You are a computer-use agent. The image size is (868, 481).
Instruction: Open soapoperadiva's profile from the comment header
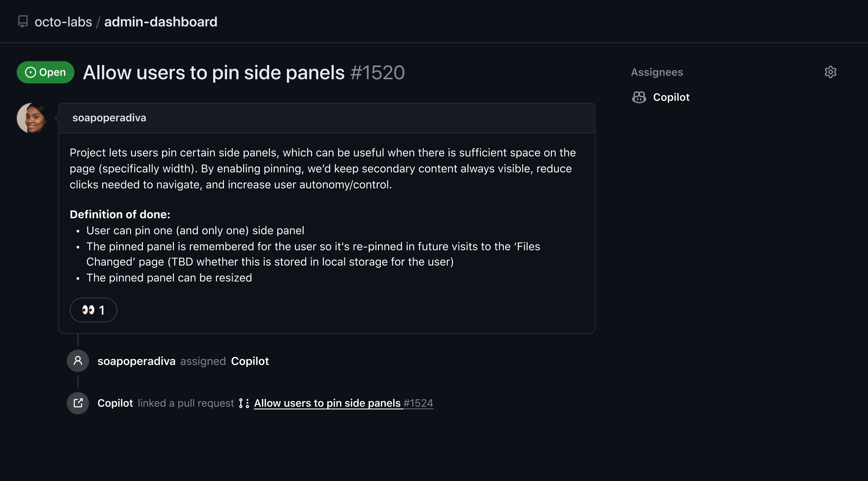point(109,118)
